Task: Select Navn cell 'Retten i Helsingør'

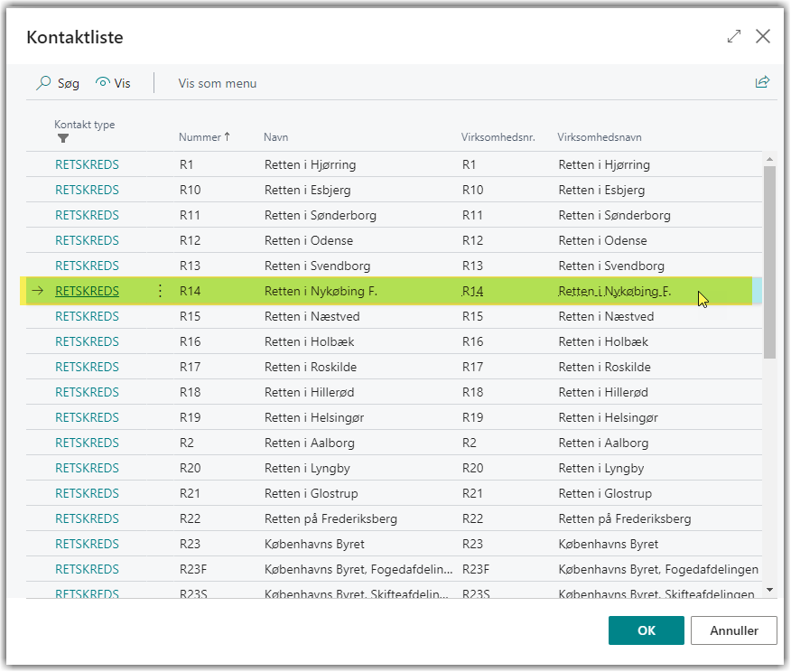Action: [314, 417]
